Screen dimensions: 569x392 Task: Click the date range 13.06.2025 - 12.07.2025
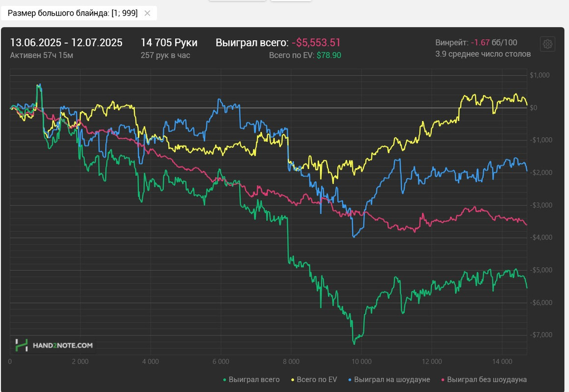66,43
